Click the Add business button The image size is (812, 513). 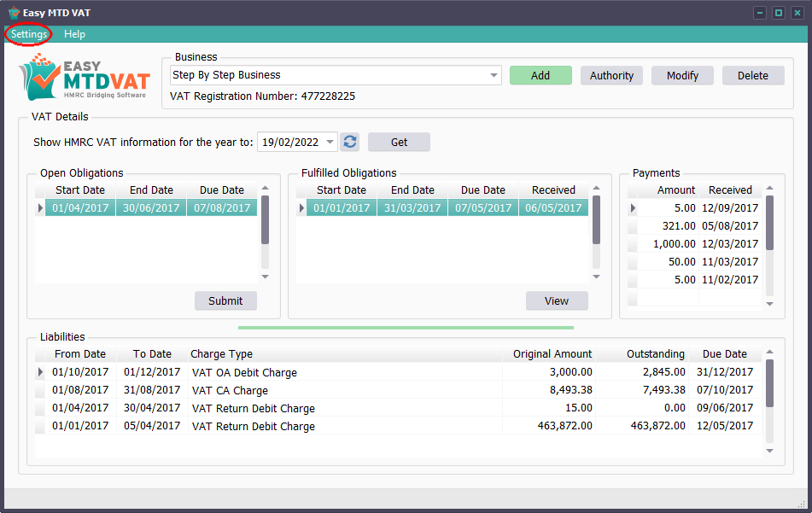[x=540, y=76]
